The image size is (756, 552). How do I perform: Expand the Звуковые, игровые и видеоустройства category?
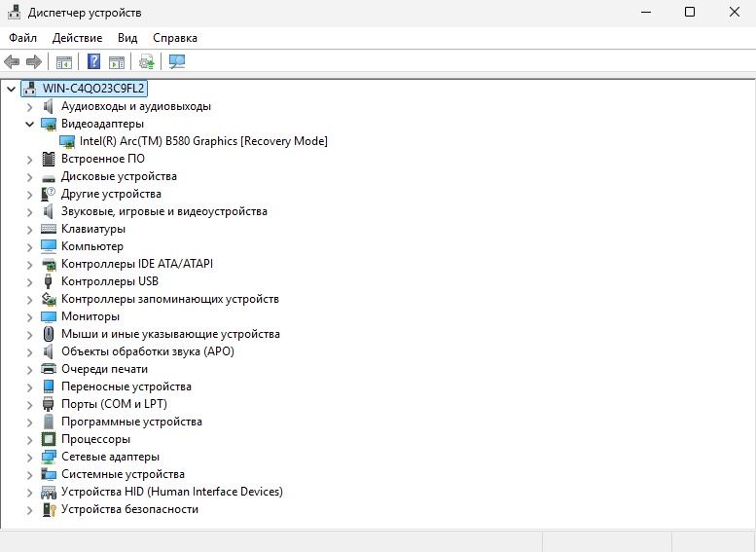pyautogui.click(x=30, y=212)
